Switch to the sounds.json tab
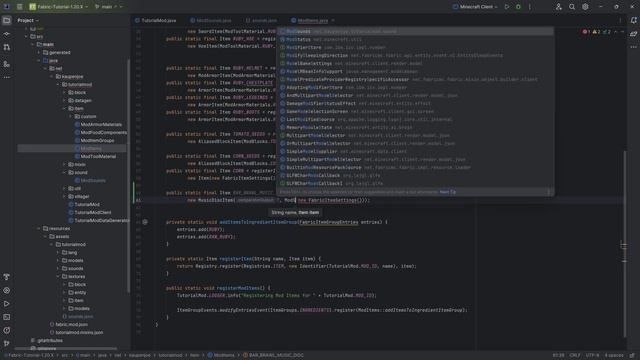This screenshot has height=360, width=640. pos(261,20)
